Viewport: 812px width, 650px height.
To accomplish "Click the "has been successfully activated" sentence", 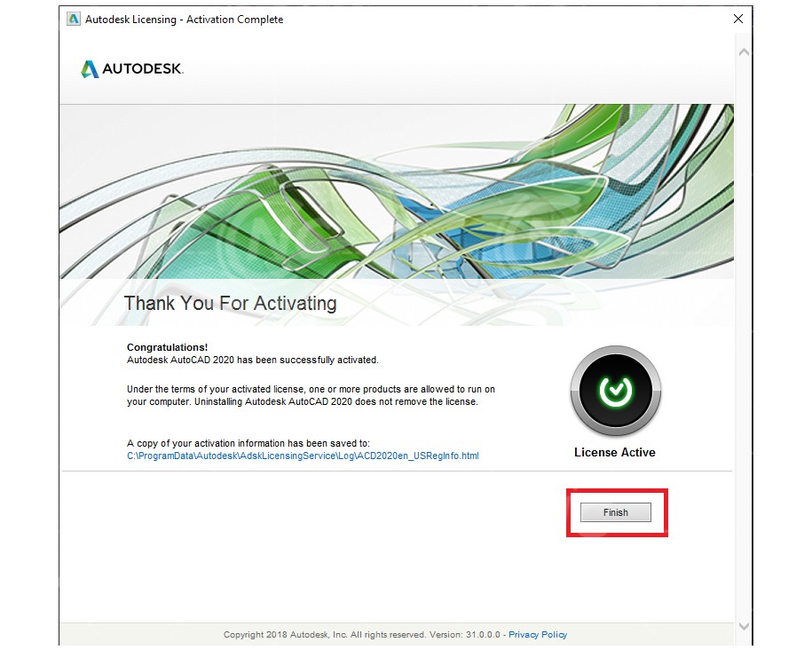I will coord(253,361).
